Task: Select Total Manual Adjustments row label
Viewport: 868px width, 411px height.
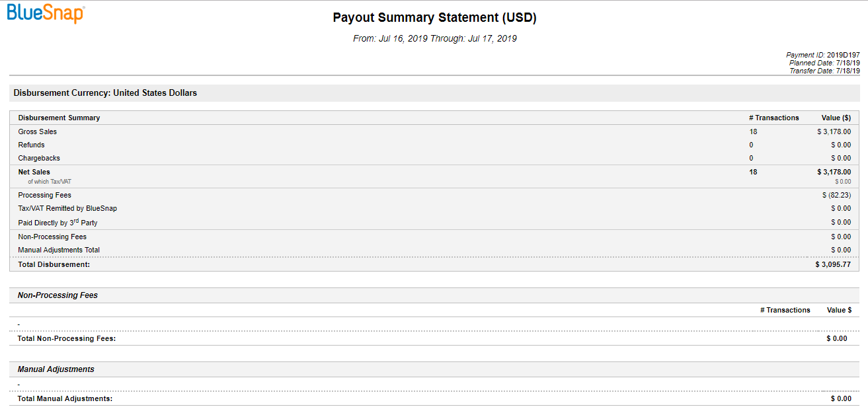Action: (65, 398)
